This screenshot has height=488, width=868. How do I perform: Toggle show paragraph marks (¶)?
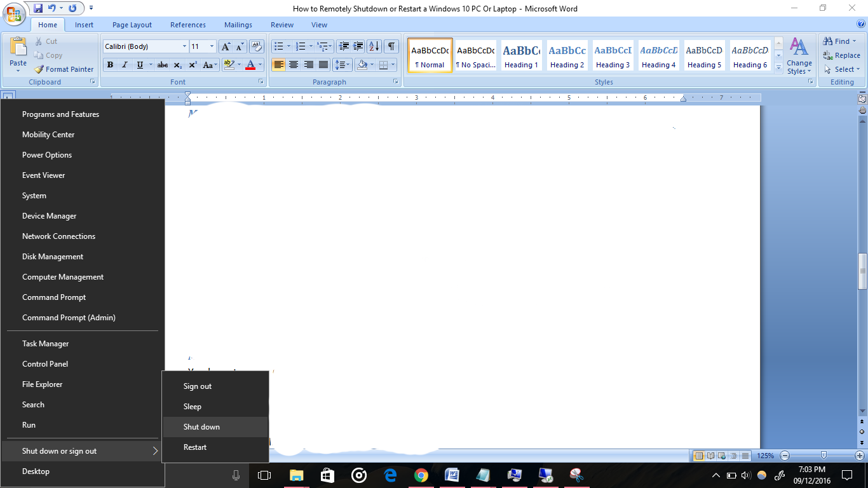point(392,46)
